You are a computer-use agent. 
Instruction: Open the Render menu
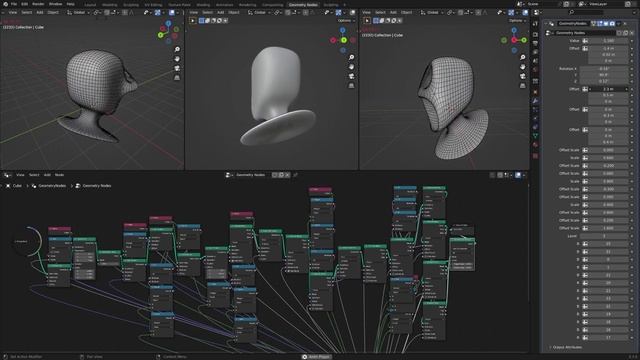pos(38,4)
